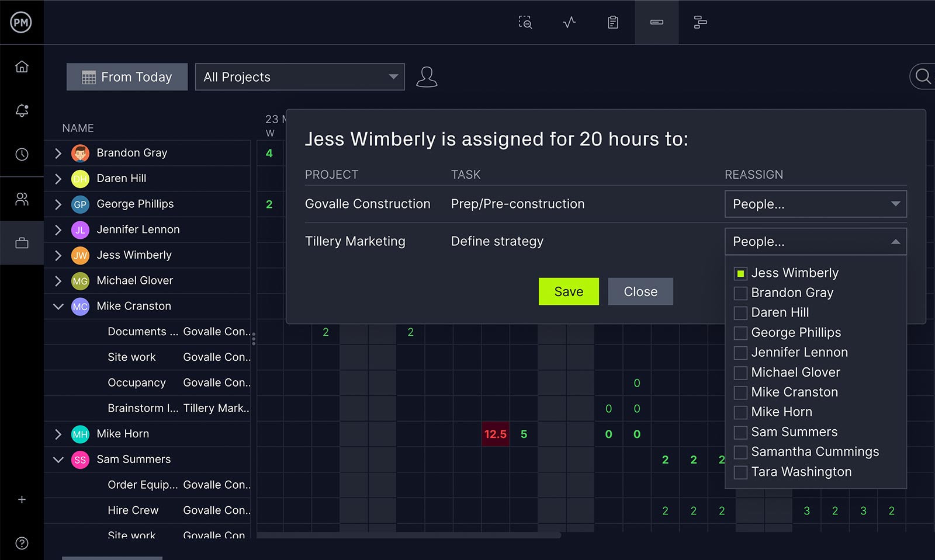
Task: Open the clipboard/tasks icon in the top toolbar
Action: [x=612, y=22]
